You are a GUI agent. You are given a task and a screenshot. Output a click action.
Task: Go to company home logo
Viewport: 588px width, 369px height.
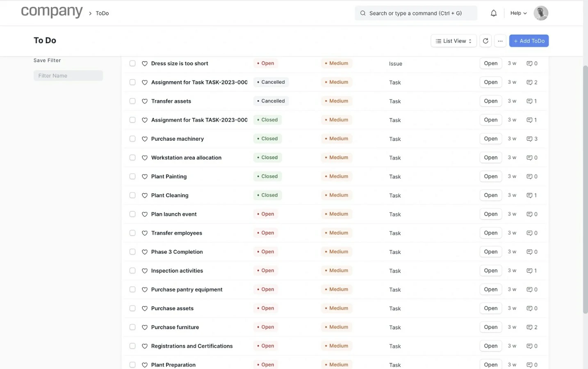point(52,11)
